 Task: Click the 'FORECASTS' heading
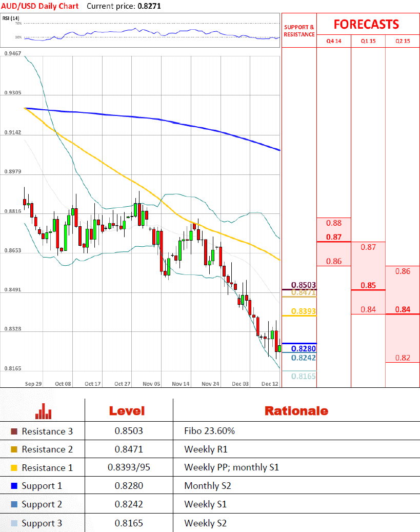click(x=366, y=25)
